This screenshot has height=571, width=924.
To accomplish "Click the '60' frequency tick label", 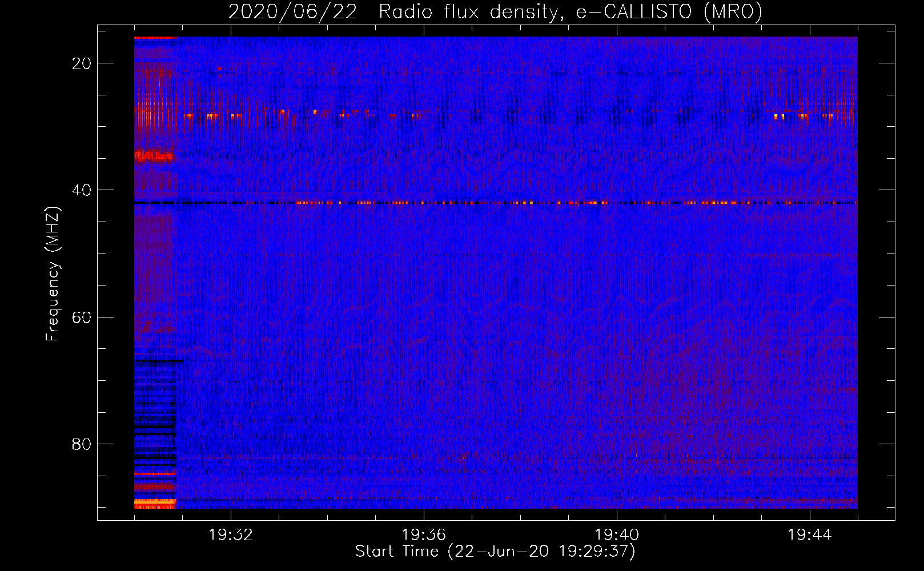I will pos(82,317).
